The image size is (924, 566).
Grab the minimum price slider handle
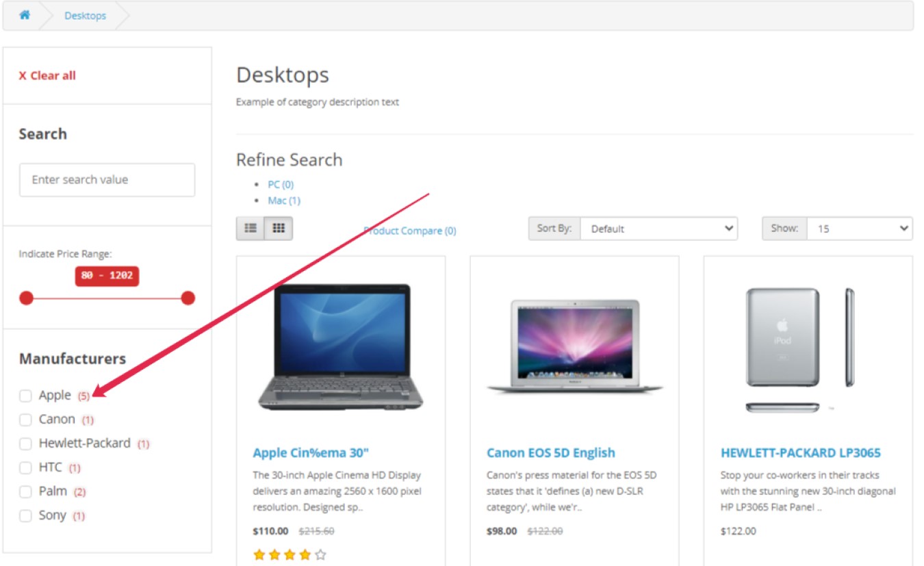point(26,298)
